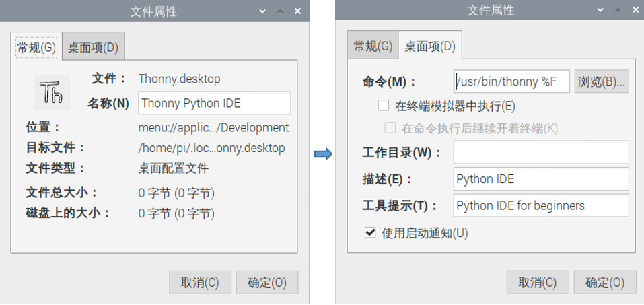This screenshot has height=305, width=644.
Task: Click the Thonny icon in left dialog
Action: (x=52, y=92)
